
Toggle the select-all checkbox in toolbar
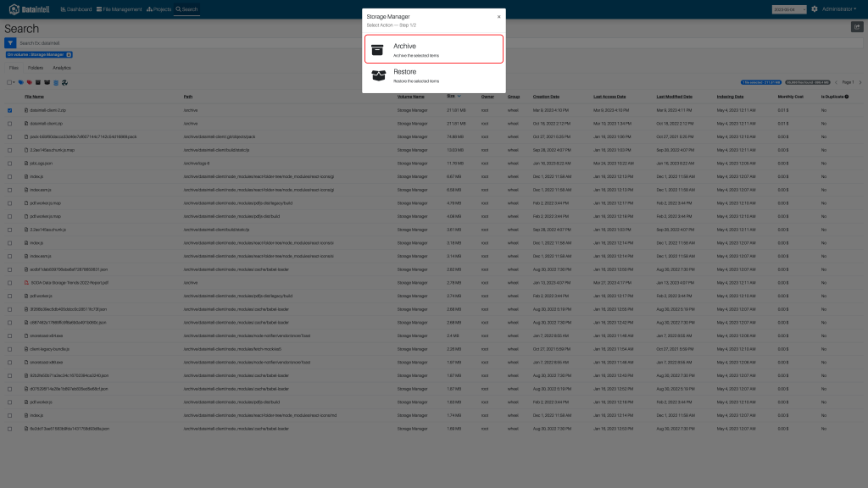(x=8, y=82)
